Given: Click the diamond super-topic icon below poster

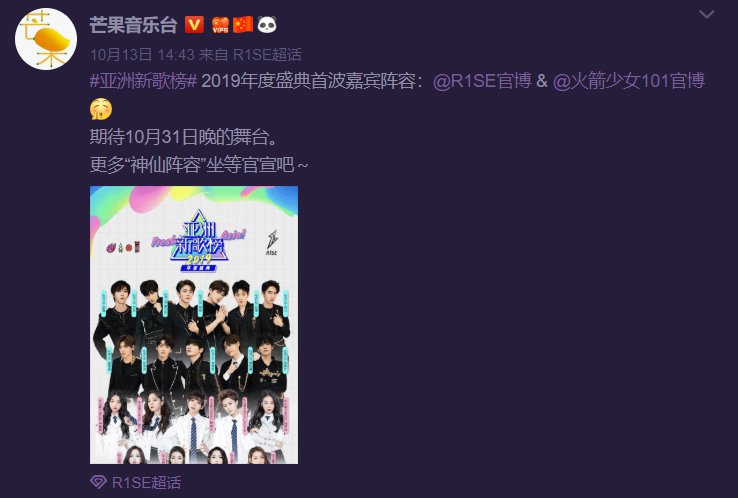Looking at the screenshot, I should (98, 482).
